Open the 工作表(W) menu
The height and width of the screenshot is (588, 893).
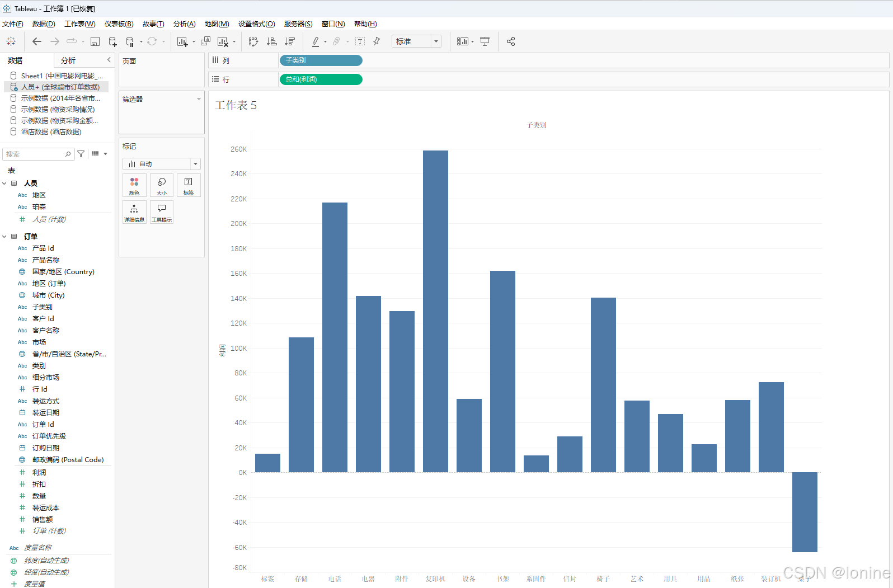point(80,24)
